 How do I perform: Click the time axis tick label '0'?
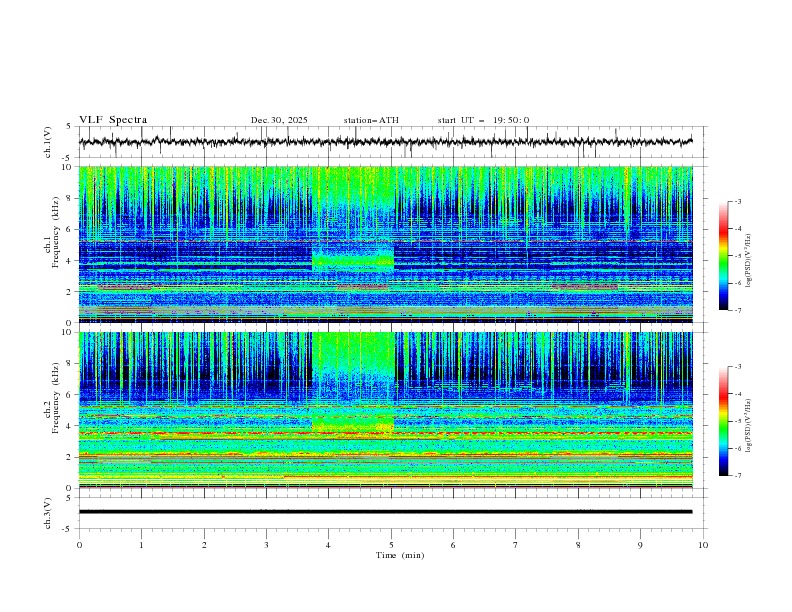pyautogui.click(x=79, y=545)
